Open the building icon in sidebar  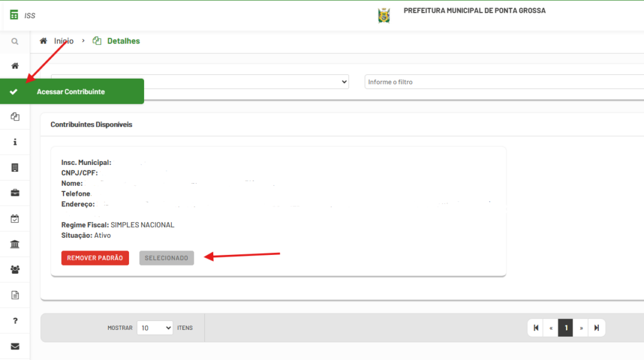(x=15, y=167)
